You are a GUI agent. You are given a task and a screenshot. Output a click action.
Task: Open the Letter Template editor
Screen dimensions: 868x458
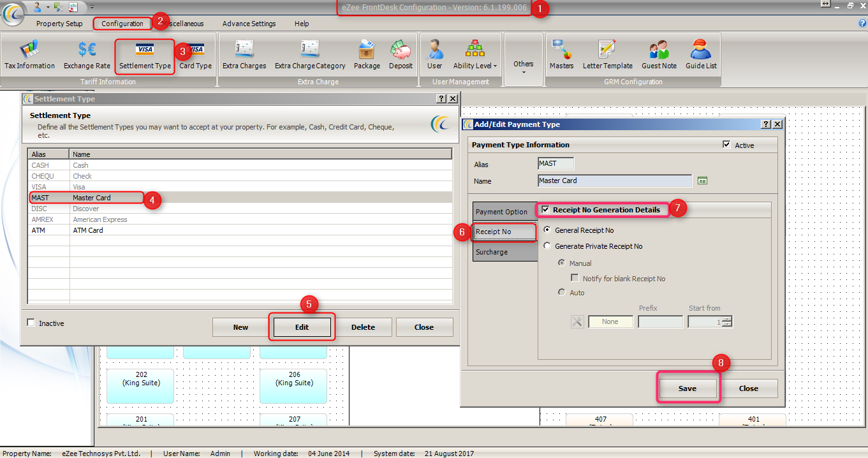tap(608, 54)
